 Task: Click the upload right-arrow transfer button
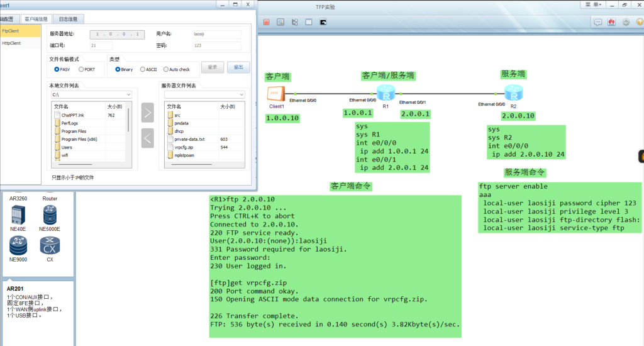[147, 113]
